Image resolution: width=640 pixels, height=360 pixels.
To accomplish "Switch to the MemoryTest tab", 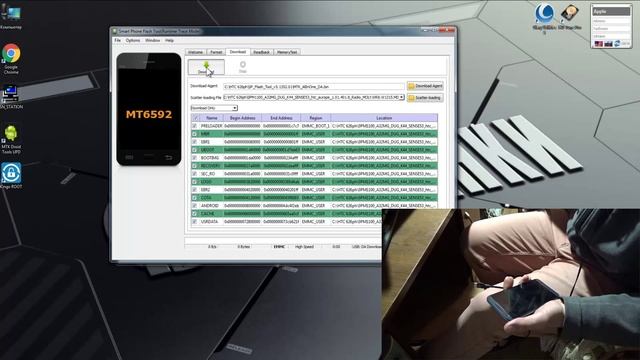I will (287, 52).
